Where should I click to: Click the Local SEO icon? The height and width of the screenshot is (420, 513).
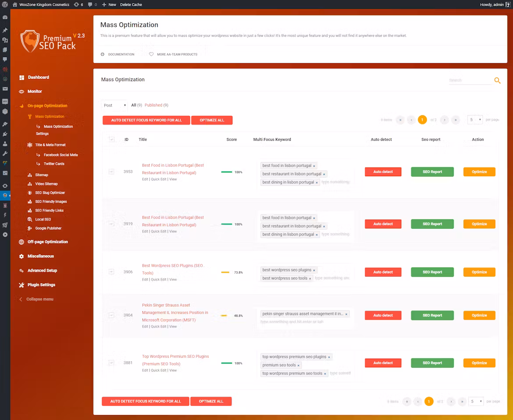point(30,220)
